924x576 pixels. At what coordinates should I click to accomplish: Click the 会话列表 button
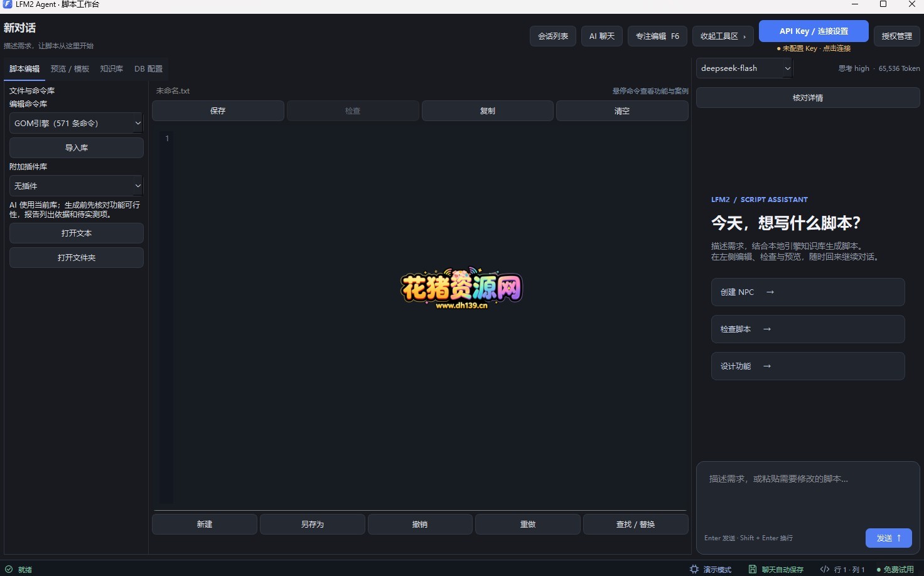pos(553,36)
